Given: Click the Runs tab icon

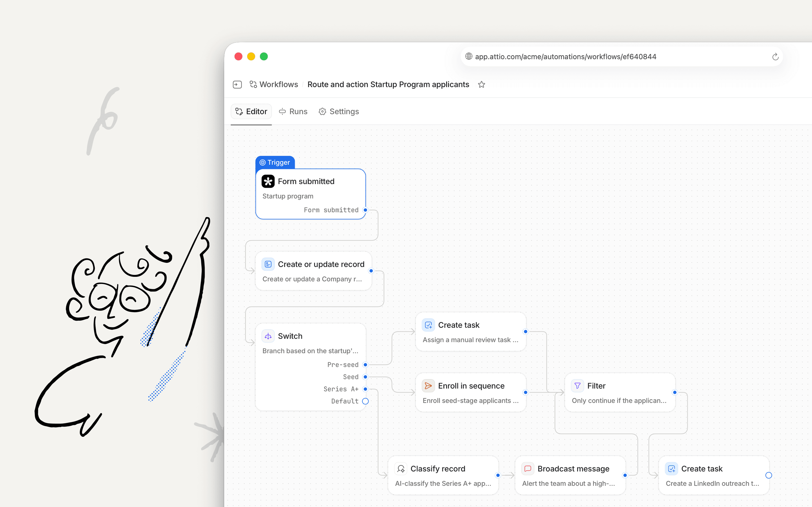Looking at the screenshot, I should point(282,111).
